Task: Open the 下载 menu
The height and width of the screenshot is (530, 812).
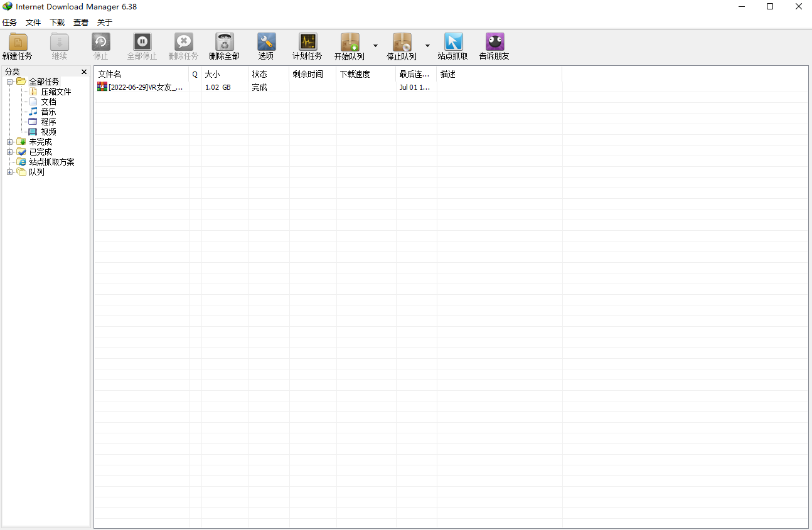Action: tap(57, 23)
